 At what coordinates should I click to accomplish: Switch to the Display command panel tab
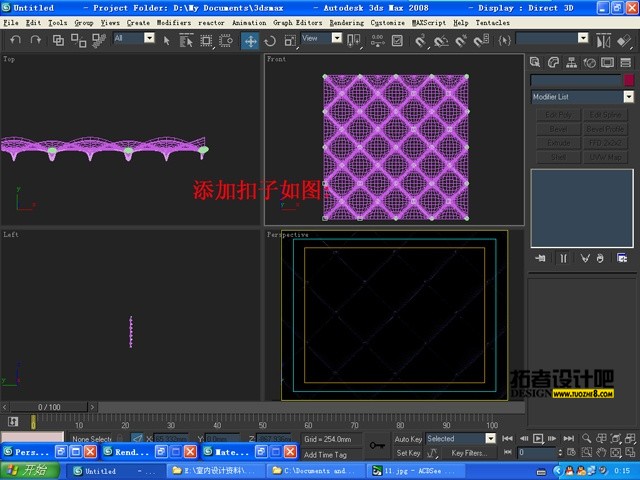tap(607, 62)
